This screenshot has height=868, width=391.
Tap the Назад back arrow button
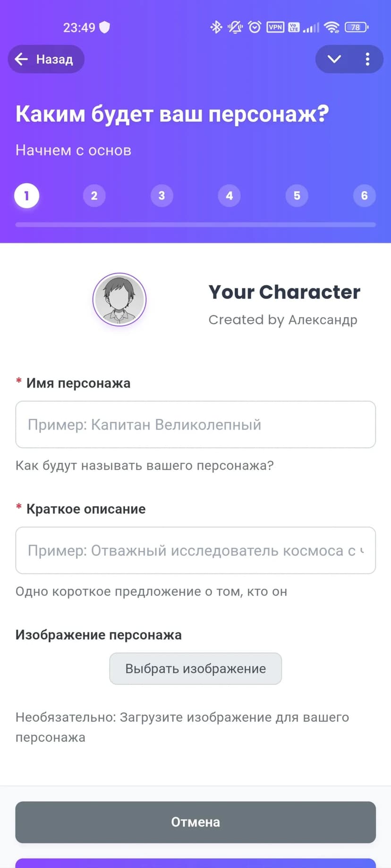pyautogui.click(x=45, y=59)
